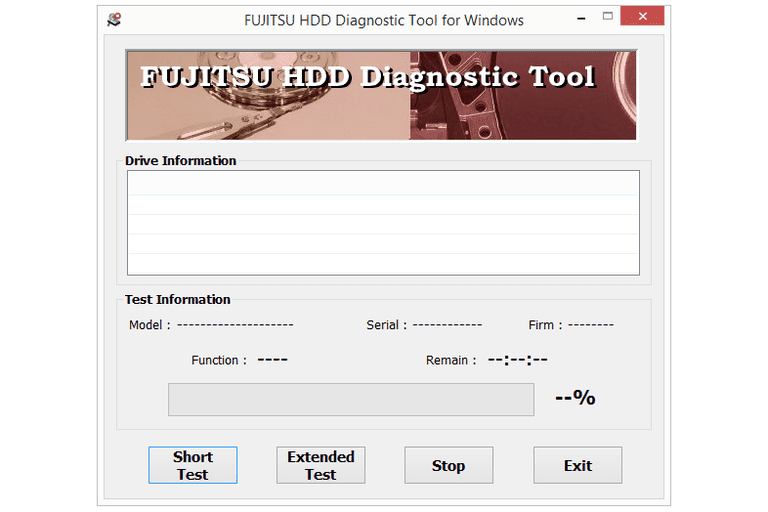
Task: Click the 'Firm :' label
Action: click(x=545, y=325)
